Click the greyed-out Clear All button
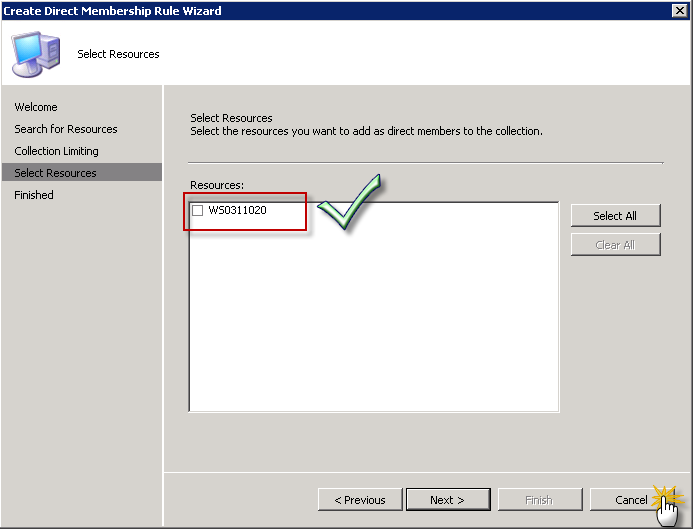693x529 pixels. pos(615,244)
